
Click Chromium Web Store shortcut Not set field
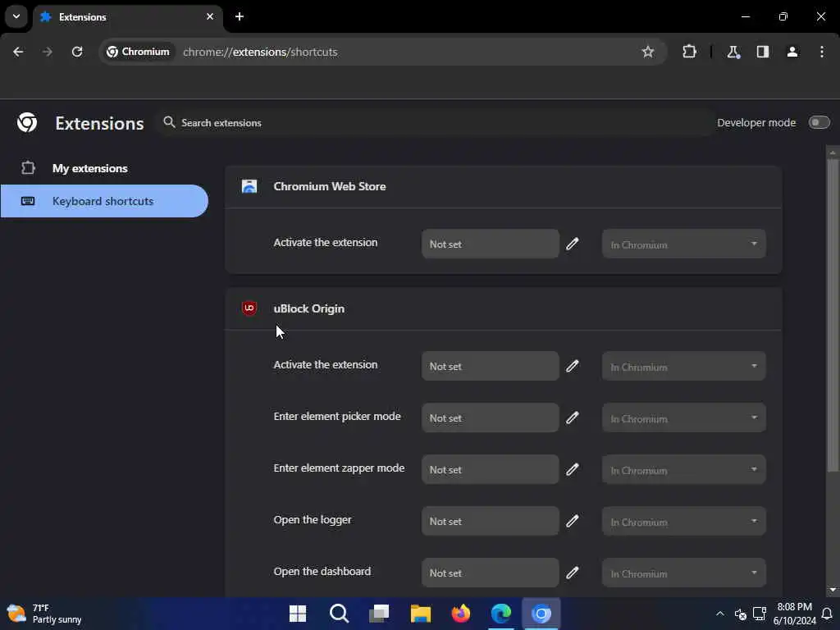[x=491, y=244]
